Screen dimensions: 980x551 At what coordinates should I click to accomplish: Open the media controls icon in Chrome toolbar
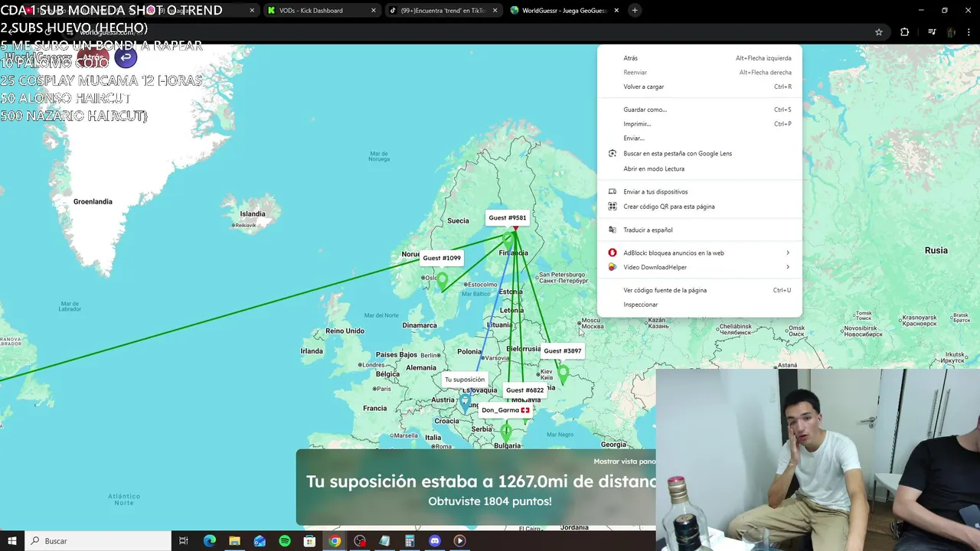point(932,32)
